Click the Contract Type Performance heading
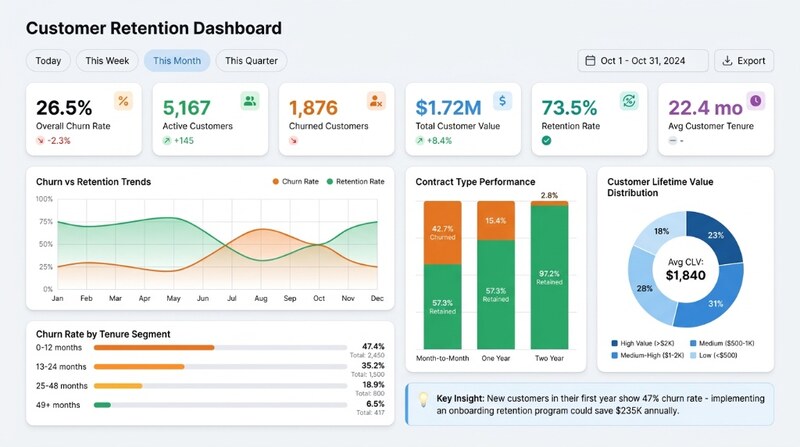 pyautogui.click(x=475, y=182)
